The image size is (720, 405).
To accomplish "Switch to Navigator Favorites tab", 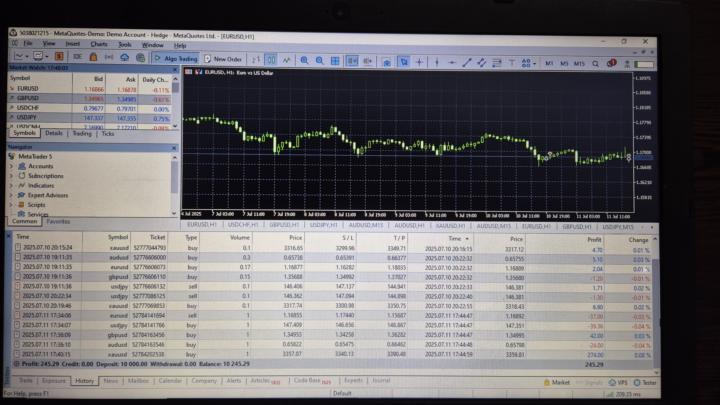I will click(58, 221).
